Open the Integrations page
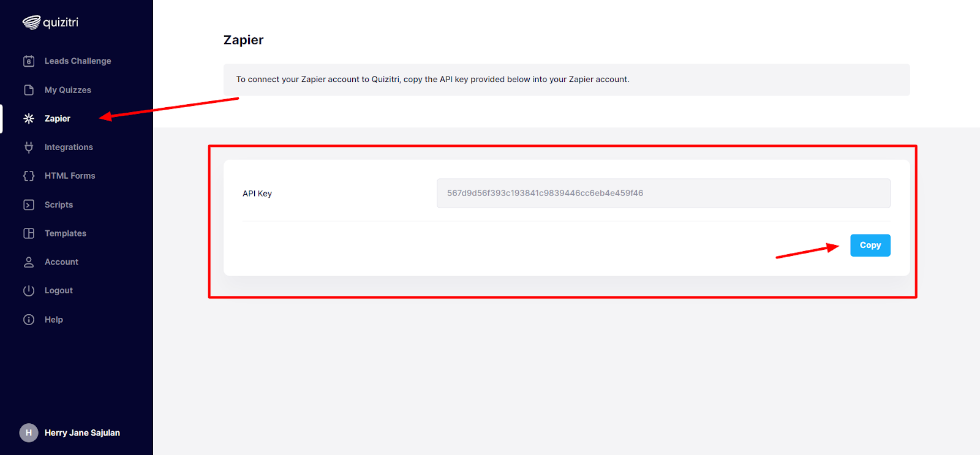 tap(69, 148)
